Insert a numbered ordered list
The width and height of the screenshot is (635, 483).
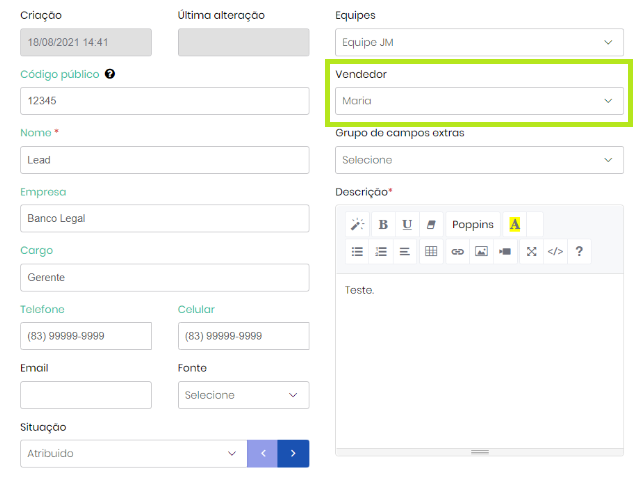click(x=381, y=252)
